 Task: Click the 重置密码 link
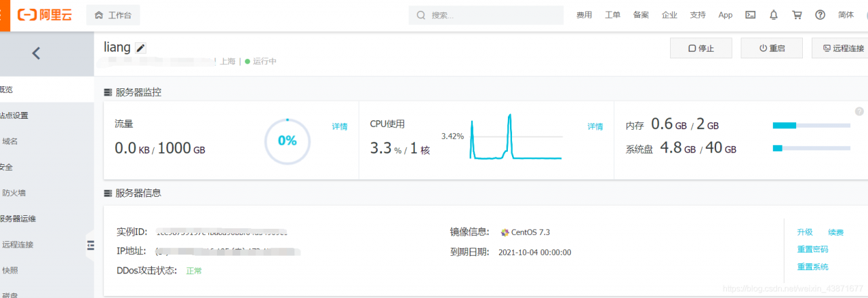tap(813, 250)
